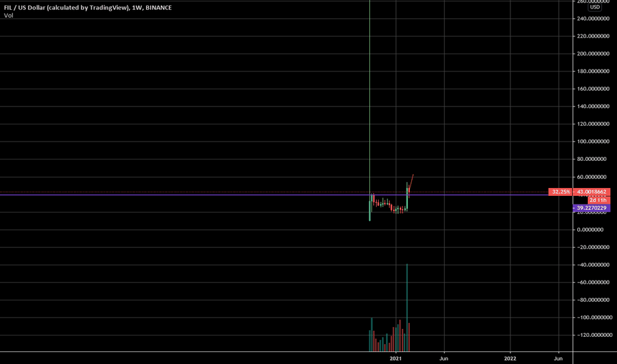Click the 100.0000000 price axis label
The width and height of the screenshot is (617, 364).
(593, 141)
